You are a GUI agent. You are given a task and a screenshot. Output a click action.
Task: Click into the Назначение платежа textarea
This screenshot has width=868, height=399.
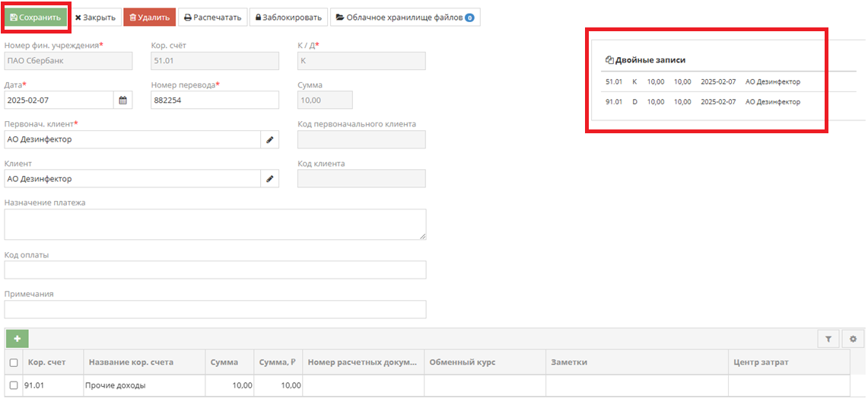[x=215, y=225]
